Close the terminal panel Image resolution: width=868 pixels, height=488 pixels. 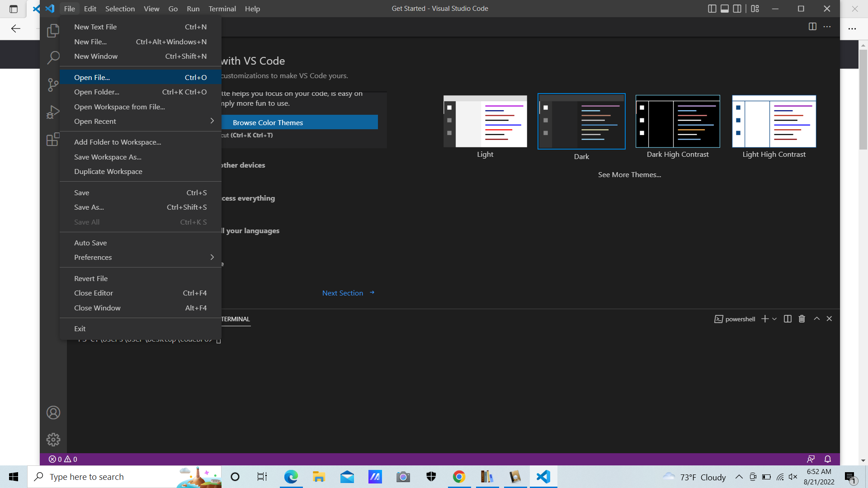[829, 319]
